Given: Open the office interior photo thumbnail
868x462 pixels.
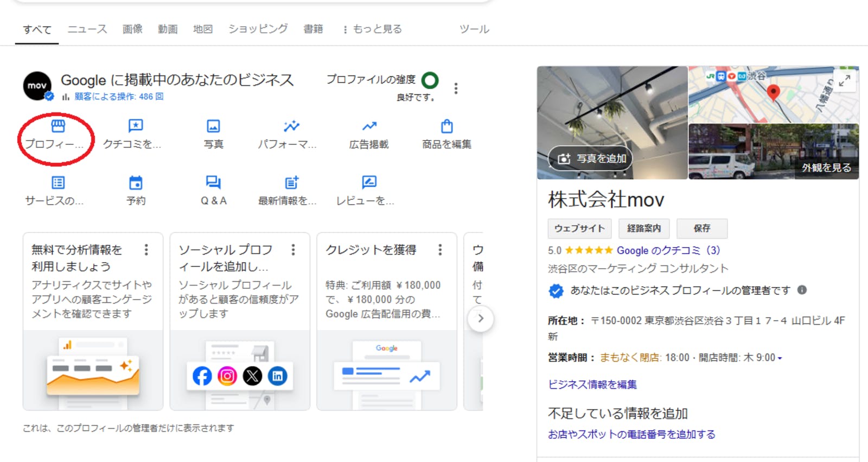Looking at the screenshot, I should click(x=612, y=123).
